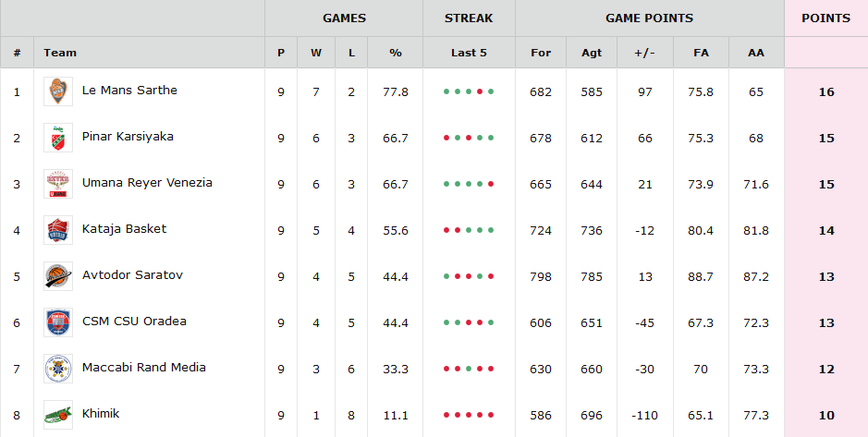Open the CSM CSU Oradea logo
Image resolution: width=868 pixels, height=437 pixels.
(x=58, y=322)
